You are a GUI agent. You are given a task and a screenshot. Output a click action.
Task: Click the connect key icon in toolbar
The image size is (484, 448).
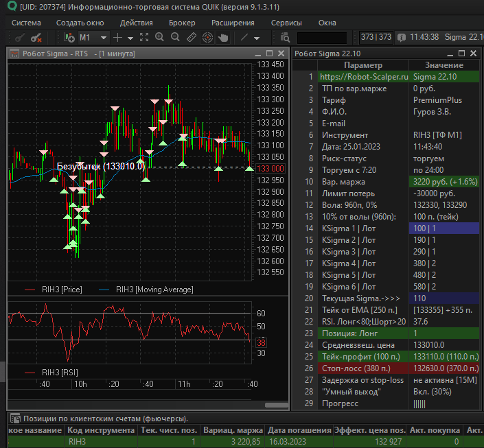coord(20,38)
